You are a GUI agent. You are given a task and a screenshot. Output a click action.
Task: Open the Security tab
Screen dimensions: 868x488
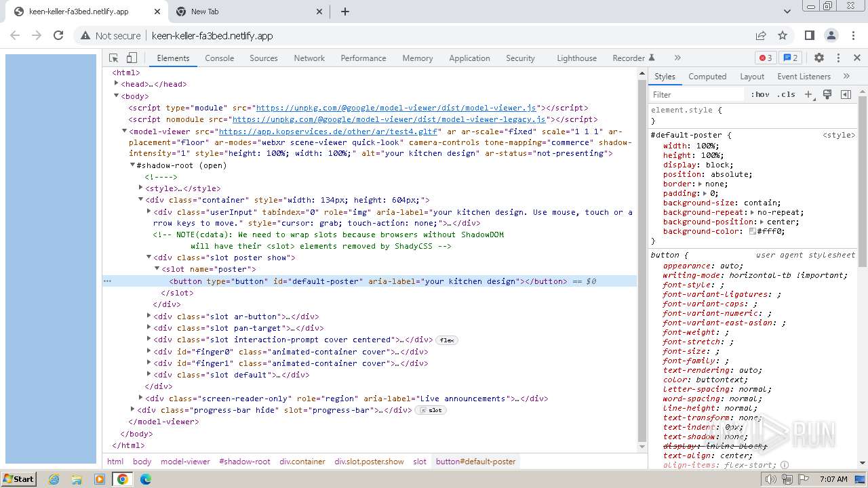coord(520,58)
